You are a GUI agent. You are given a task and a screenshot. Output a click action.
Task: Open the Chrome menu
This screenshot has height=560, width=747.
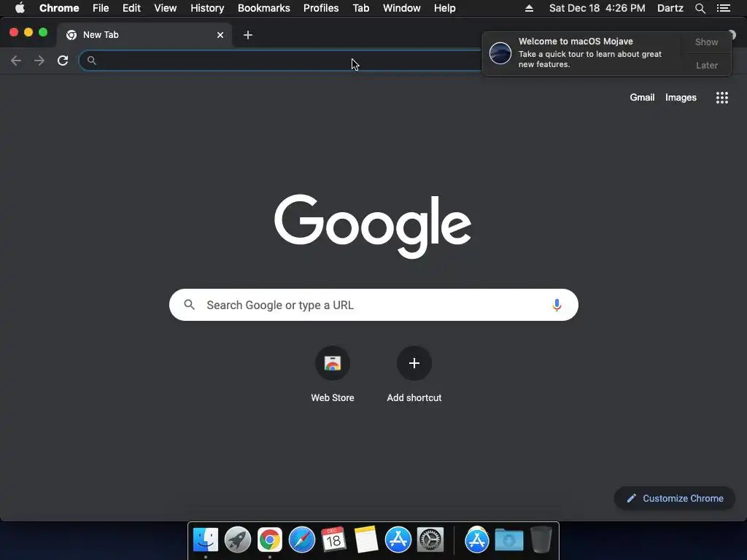[x=59, y=8]
